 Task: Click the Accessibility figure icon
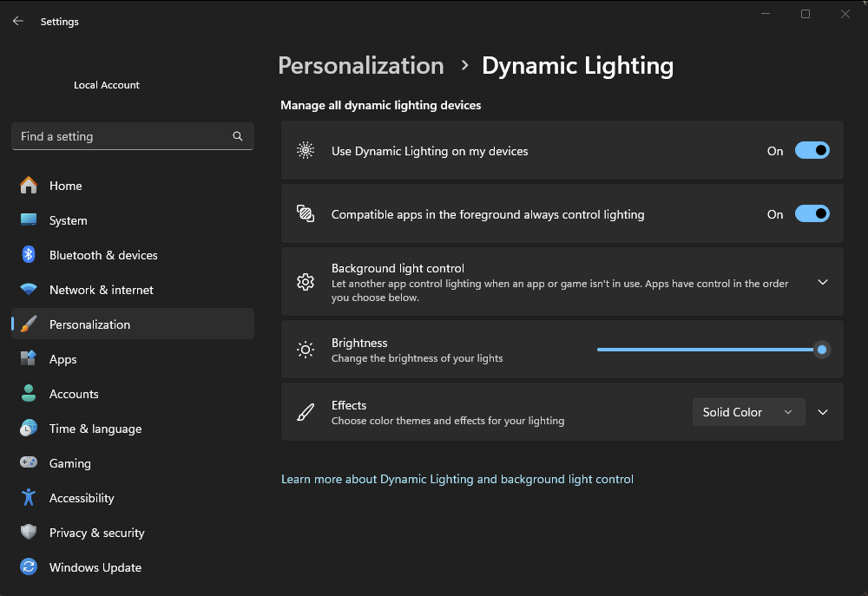(x=29, y=498)
